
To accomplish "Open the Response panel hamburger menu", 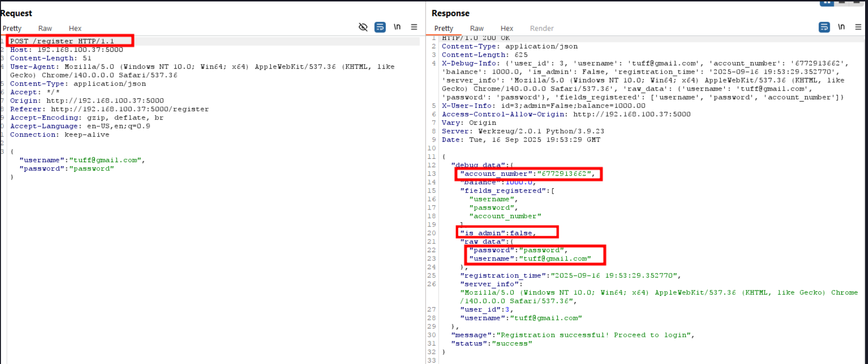I will click(858, 27).
